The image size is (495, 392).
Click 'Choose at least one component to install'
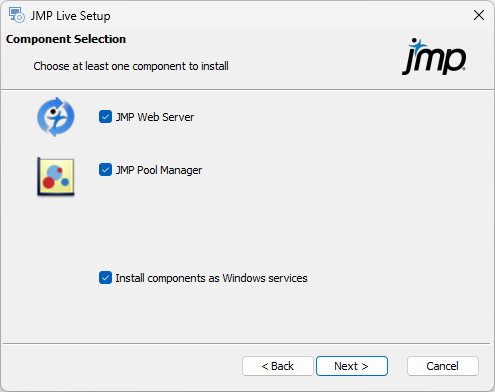(131, 66)
